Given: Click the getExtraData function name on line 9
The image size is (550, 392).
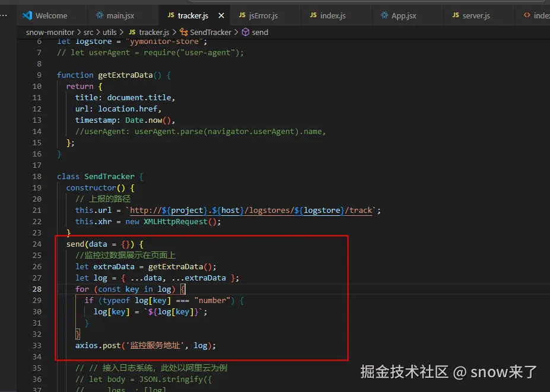Looking at the screenshot, I should coord(125,75).
